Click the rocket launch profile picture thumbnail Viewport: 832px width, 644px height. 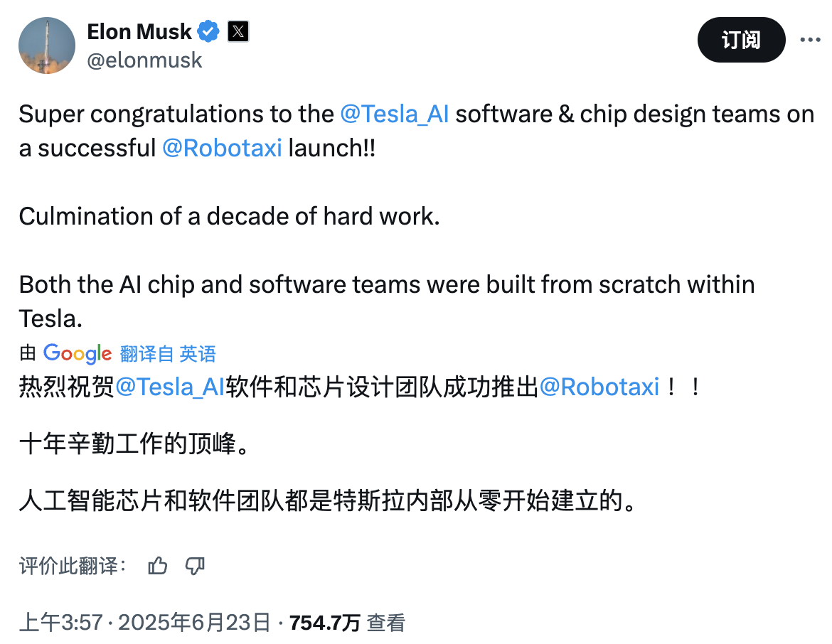tap(46, 45)
